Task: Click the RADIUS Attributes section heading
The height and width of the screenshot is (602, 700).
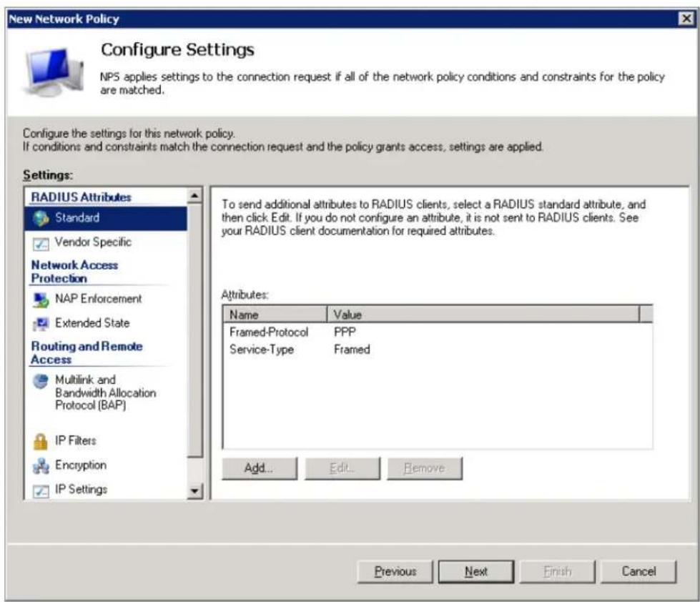Action: [81, 197]
